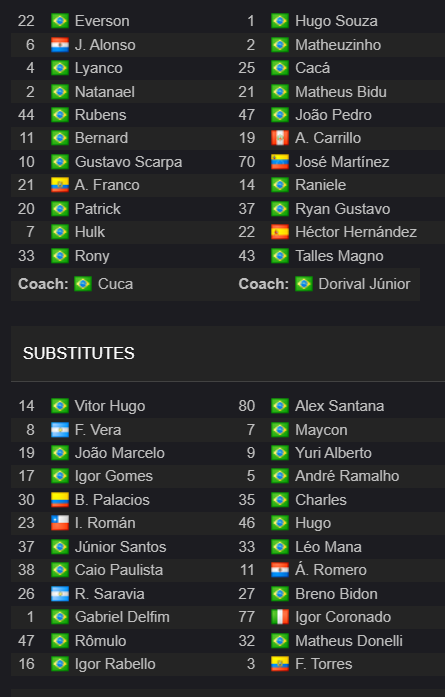Select substitute Yuri Alberto
445x697 pixels.
[333, 453]
